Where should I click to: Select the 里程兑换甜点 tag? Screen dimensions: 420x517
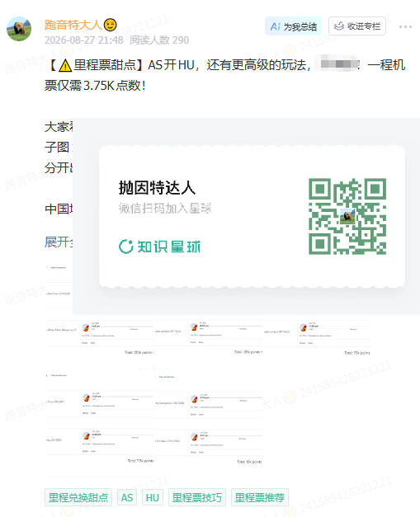78,497
